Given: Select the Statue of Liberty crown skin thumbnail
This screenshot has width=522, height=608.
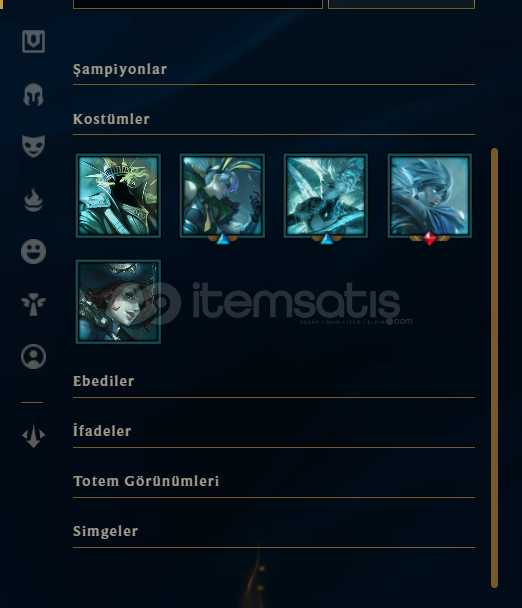Looking at the screenshot, I should click(118, 196).
